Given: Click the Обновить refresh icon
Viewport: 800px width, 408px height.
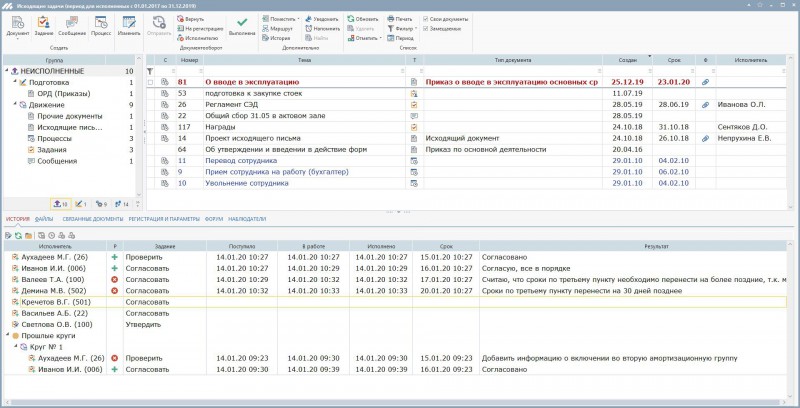Looking at the screenshot, I should pos(358,18).
